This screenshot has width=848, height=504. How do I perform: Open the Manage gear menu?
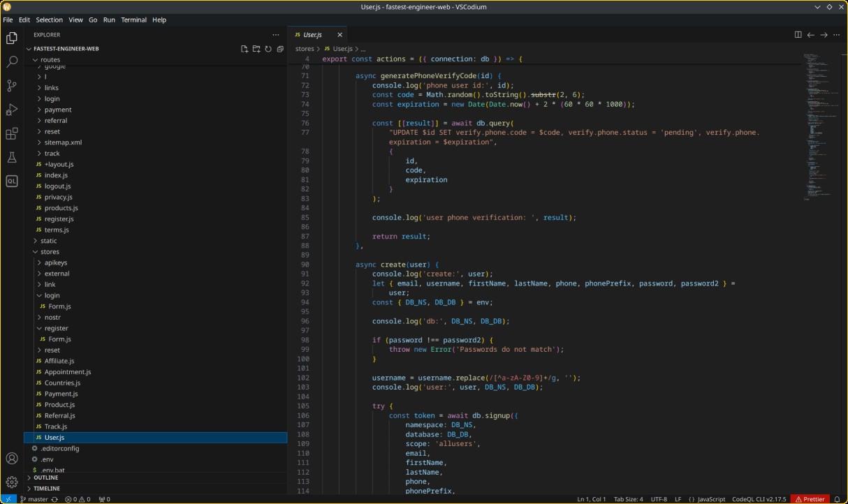[12, 482]
